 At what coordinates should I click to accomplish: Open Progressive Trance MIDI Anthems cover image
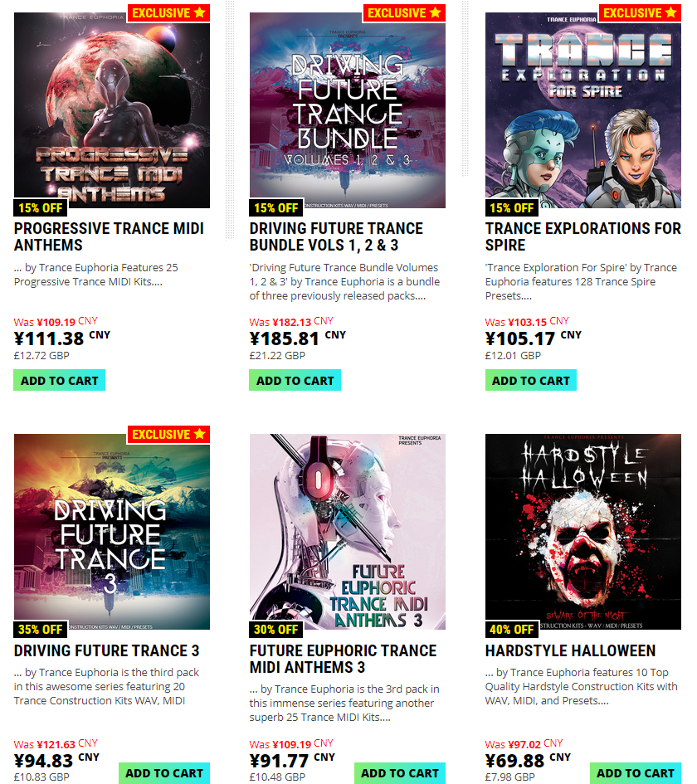pos(112,110)
